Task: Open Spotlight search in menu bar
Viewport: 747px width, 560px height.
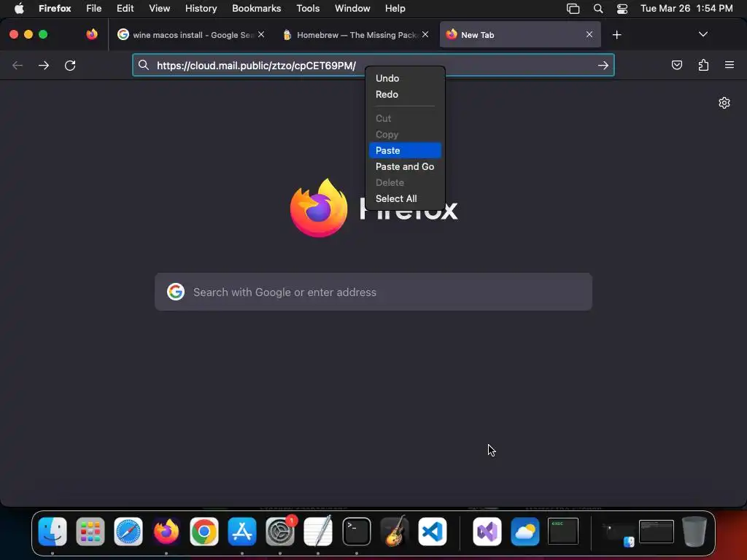Action: point(598,9)
